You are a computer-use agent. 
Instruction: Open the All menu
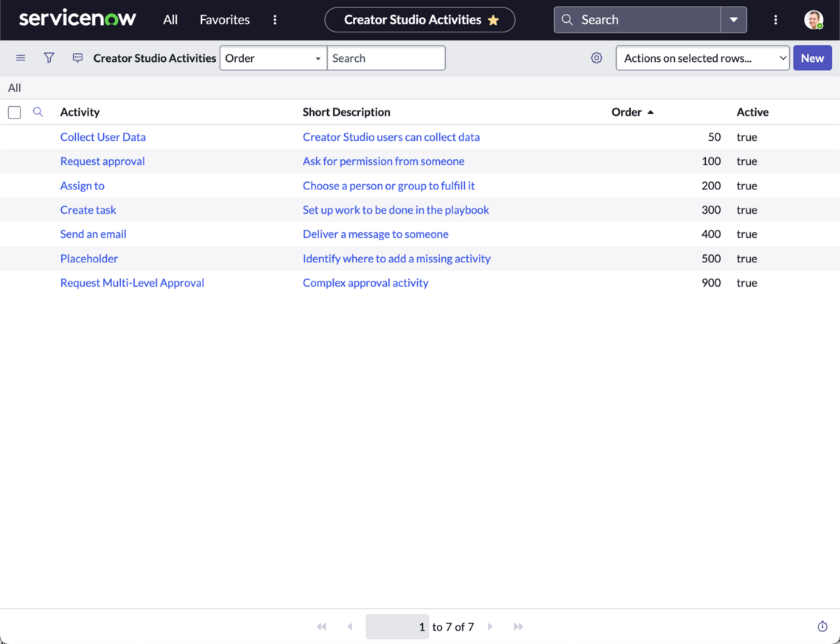(170, 20)
